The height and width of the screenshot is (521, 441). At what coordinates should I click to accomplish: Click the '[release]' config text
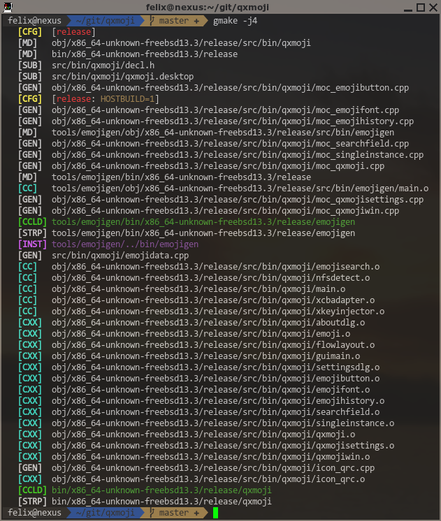[x=74, y=32]
